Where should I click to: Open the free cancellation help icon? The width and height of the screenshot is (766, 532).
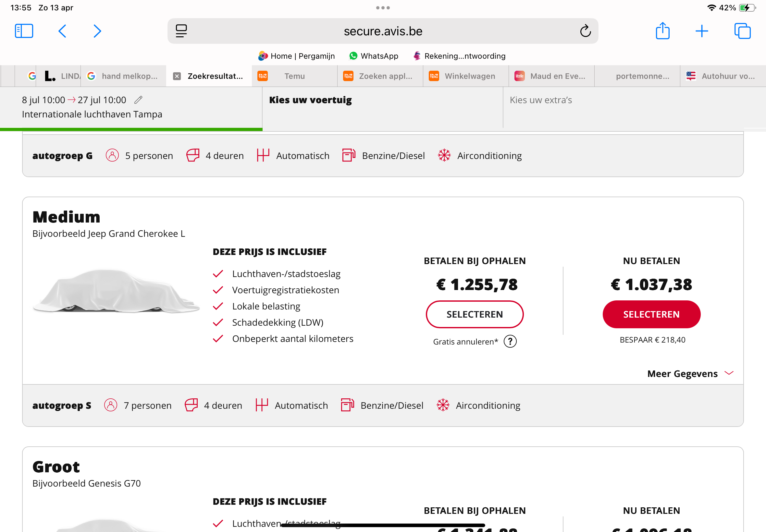click(x=510, y=341)
